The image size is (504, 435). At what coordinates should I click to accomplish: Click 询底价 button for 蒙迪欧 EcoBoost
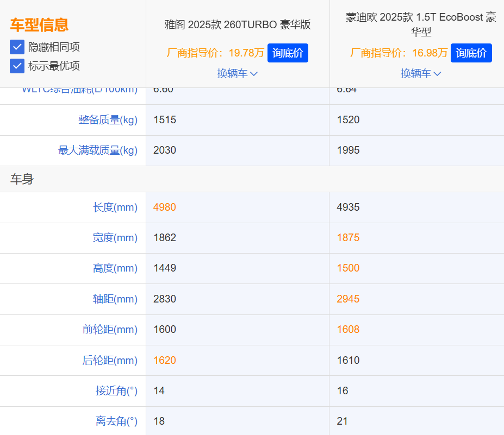(x=471, y=53)
